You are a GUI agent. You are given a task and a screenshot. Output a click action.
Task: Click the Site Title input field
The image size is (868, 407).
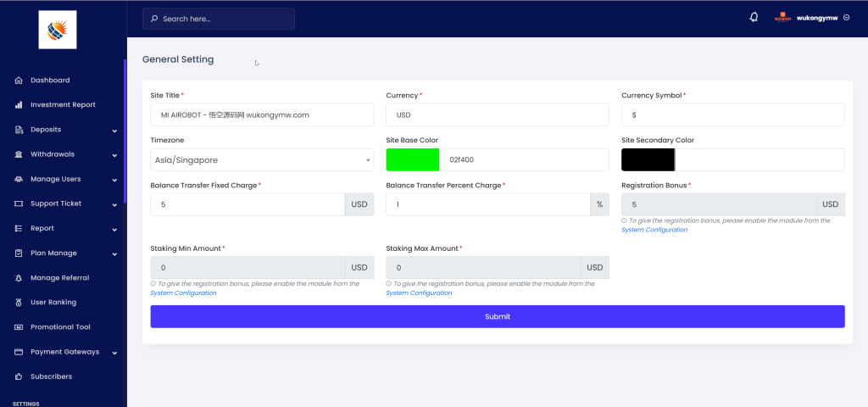click(x=262, y=114)
